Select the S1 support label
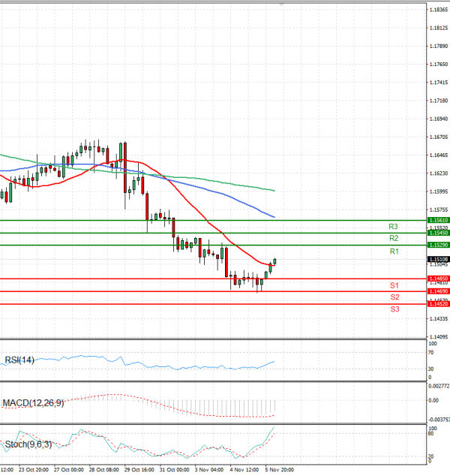 click(x=394, y=285)
